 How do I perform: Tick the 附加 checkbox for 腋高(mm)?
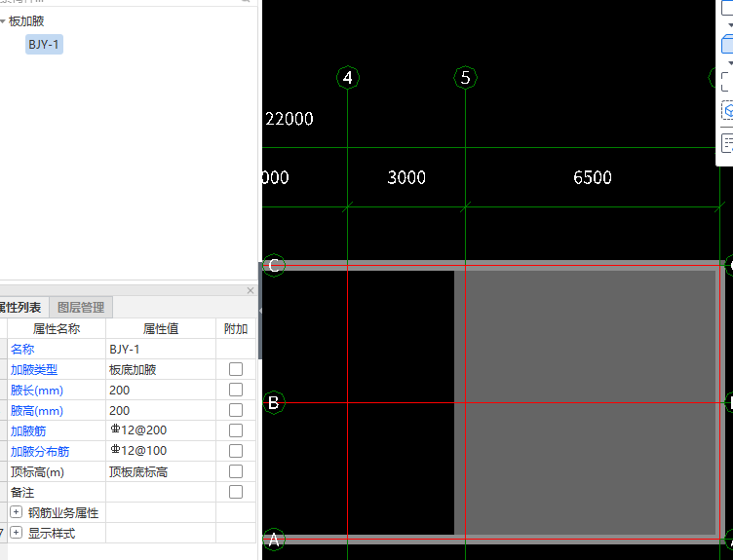click(x=236, y=410)
